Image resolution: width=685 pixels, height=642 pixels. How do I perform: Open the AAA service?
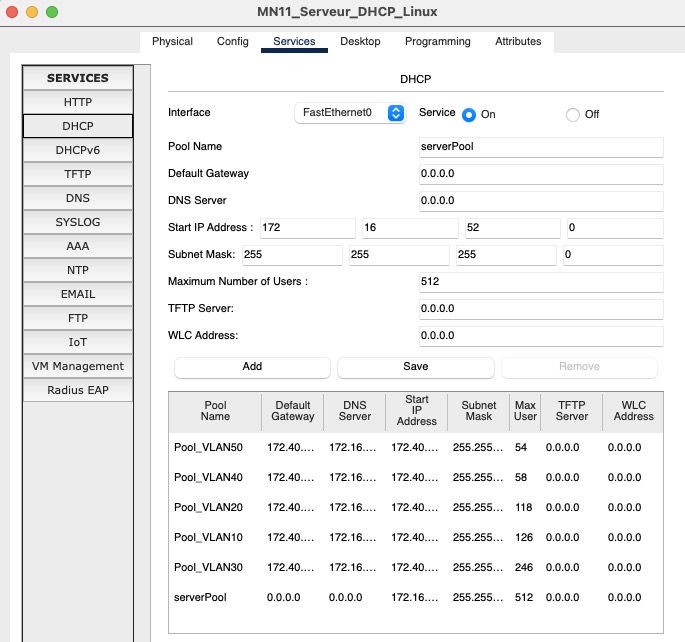coord(78,246)
